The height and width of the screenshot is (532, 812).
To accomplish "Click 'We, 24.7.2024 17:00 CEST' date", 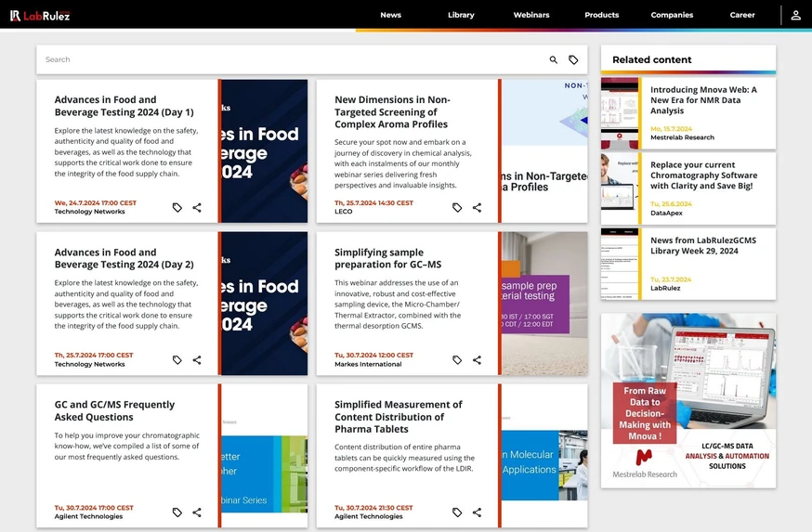I will [x=96, y=202].
